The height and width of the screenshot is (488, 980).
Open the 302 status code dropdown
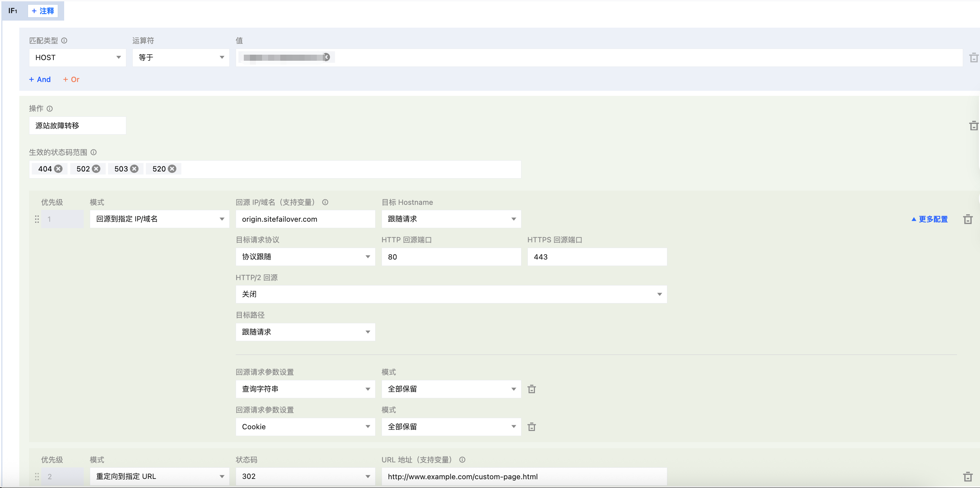pos(306,477)
